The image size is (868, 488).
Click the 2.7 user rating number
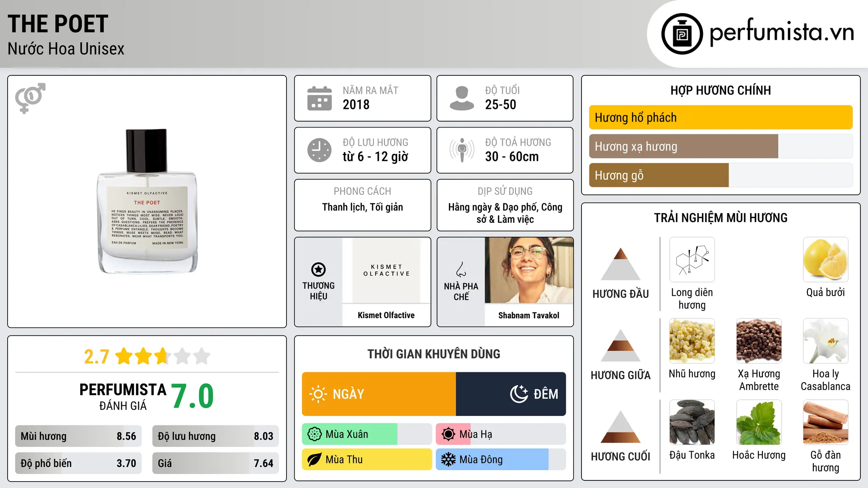tap(97, 357)
